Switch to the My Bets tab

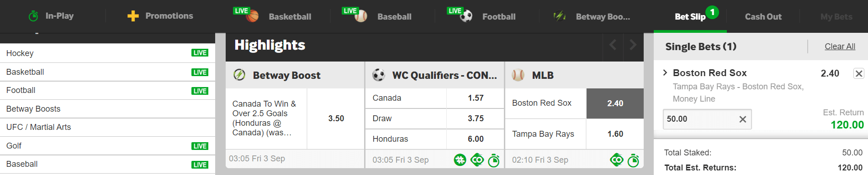coord(836,16)
